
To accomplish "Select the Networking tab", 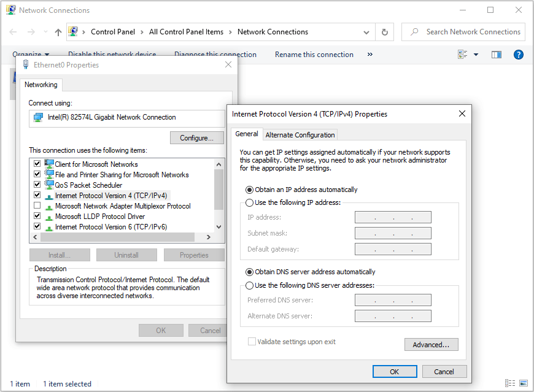I will (x=41, y=85).
